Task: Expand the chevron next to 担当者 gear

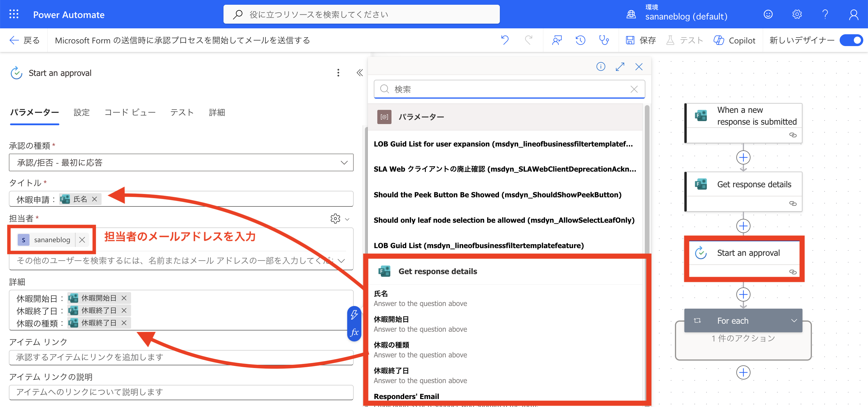Action: coord(347,219)
